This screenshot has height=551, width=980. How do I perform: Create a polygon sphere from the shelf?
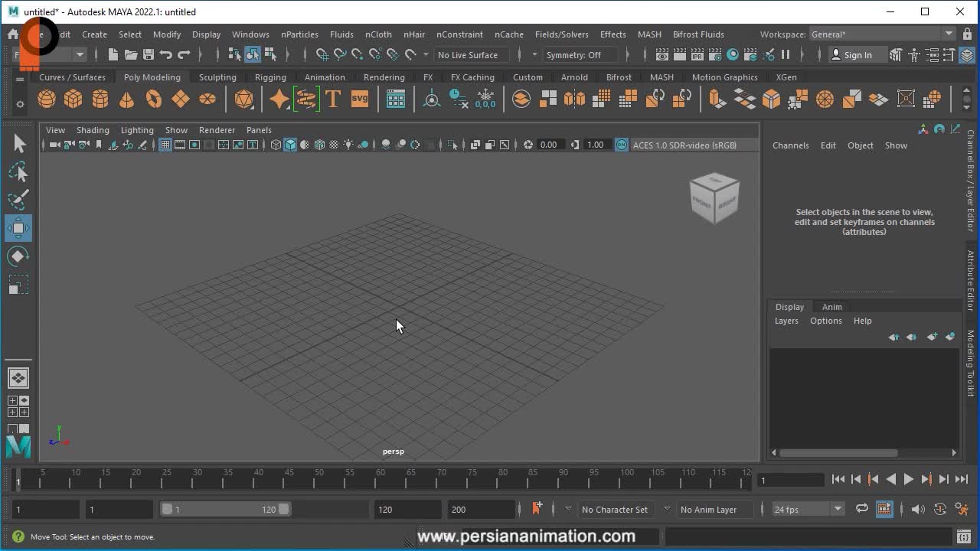[x=47, y=99]
